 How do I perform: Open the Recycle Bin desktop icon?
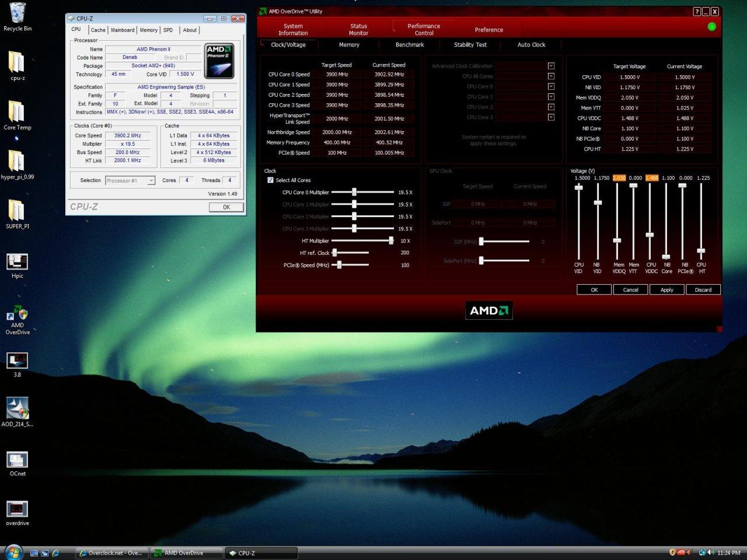click(18, 16)
